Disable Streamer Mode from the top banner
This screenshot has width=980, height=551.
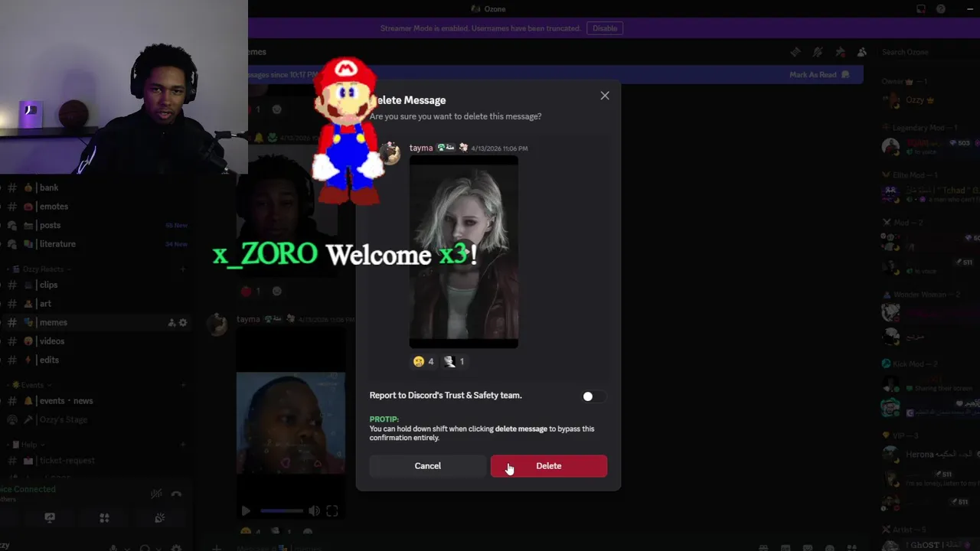click(604, 28)
